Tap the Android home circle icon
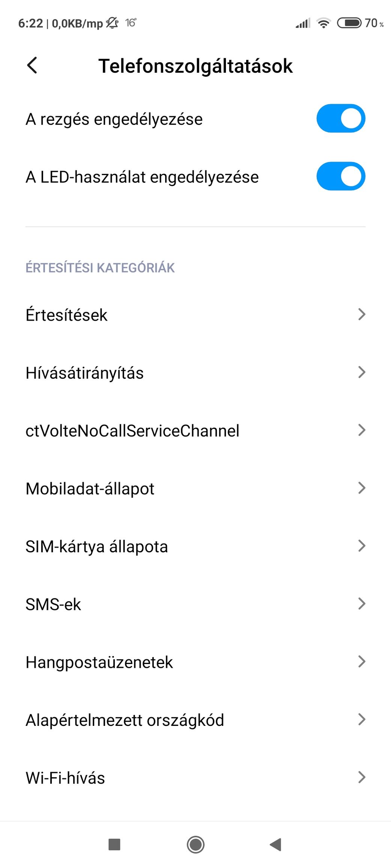This screenshot has height=868, width=391. point(195,844)
